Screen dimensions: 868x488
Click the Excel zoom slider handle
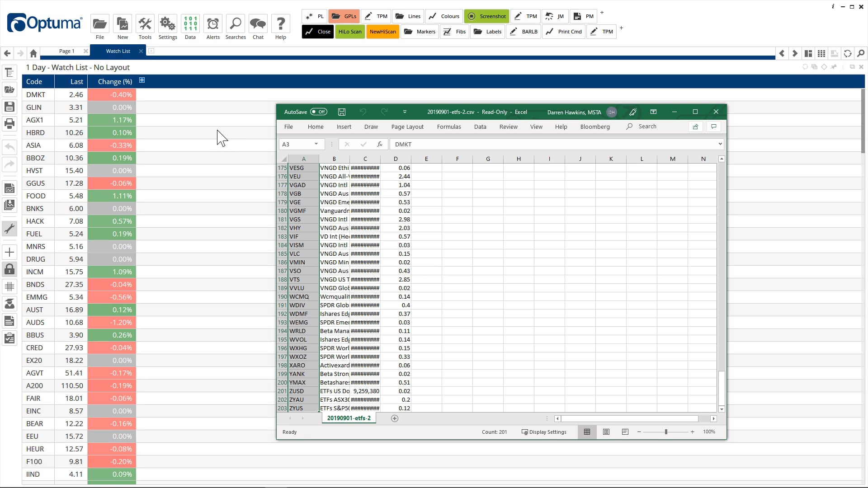pos(666,432)
